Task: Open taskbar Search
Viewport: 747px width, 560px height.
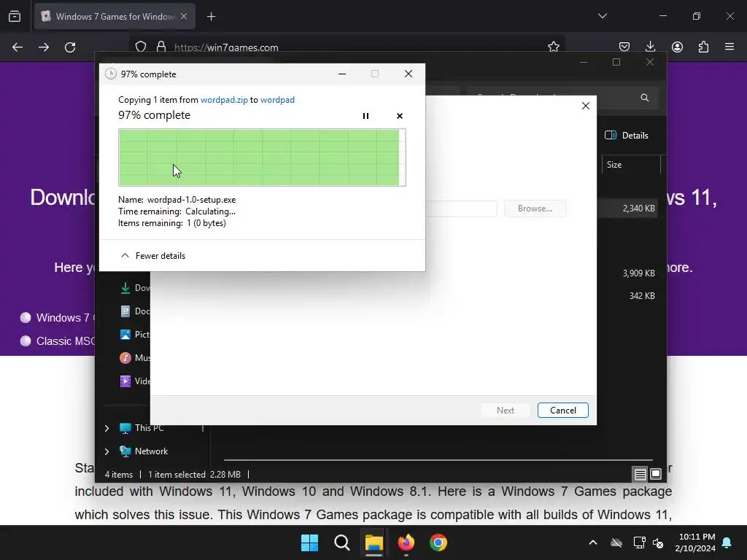Action: click(342, 542)
